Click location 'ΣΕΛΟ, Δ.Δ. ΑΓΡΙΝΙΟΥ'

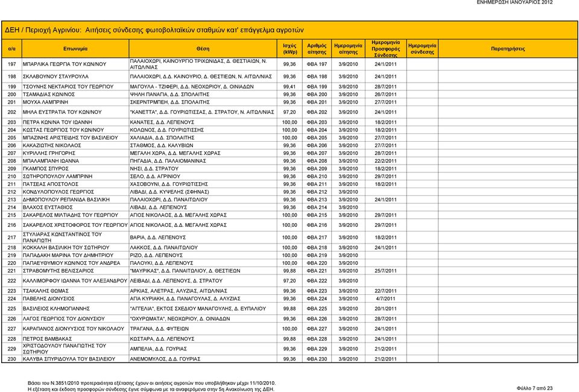(x=155, y=177)
